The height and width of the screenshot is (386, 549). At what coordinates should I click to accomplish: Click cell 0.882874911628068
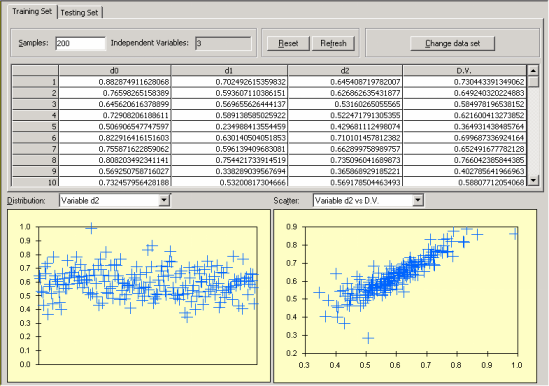click(115, 82)
